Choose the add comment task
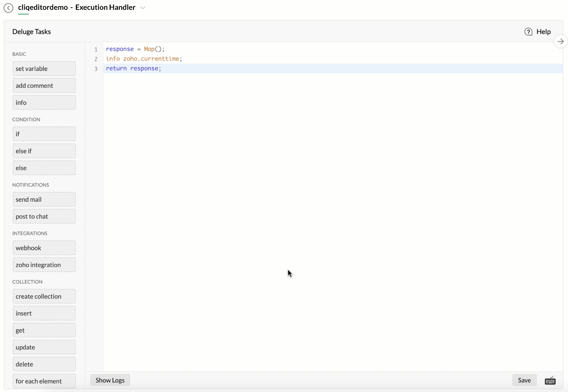The height and width of the screenshot is (392, 568). [44, 86]
